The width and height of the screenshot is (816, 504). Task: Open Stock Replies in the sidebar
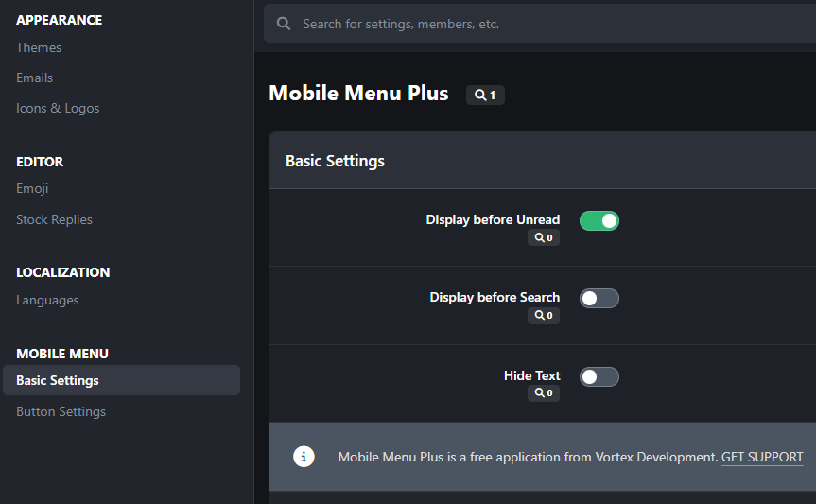54,219
